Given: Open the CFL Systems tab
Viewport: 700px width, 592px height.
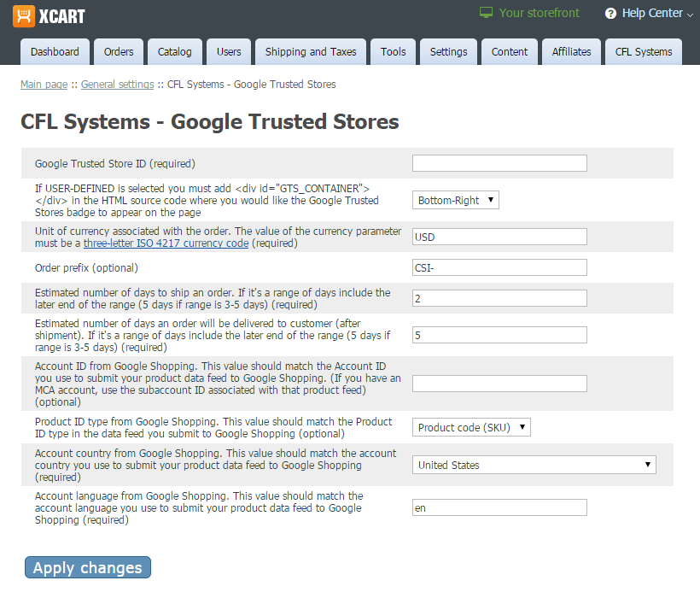Looking at the screenshot, I should (644, 52).
